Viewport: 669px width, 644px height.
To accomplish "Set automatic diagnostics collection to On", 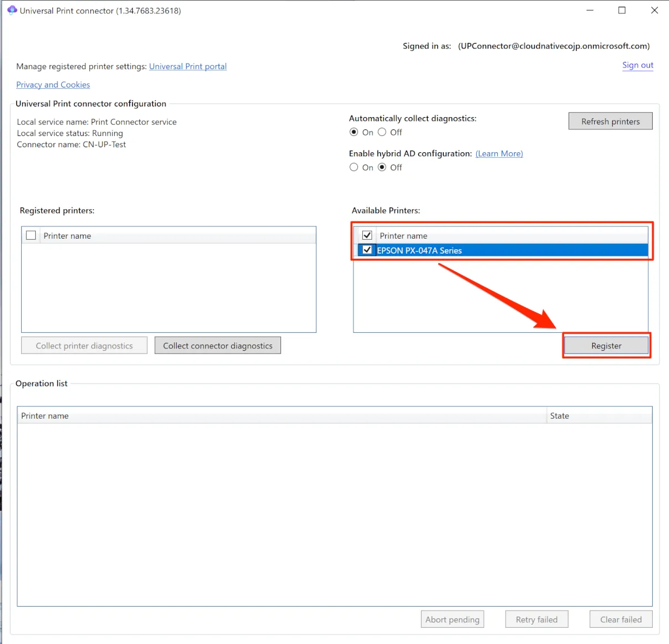I will pos(353,132).
